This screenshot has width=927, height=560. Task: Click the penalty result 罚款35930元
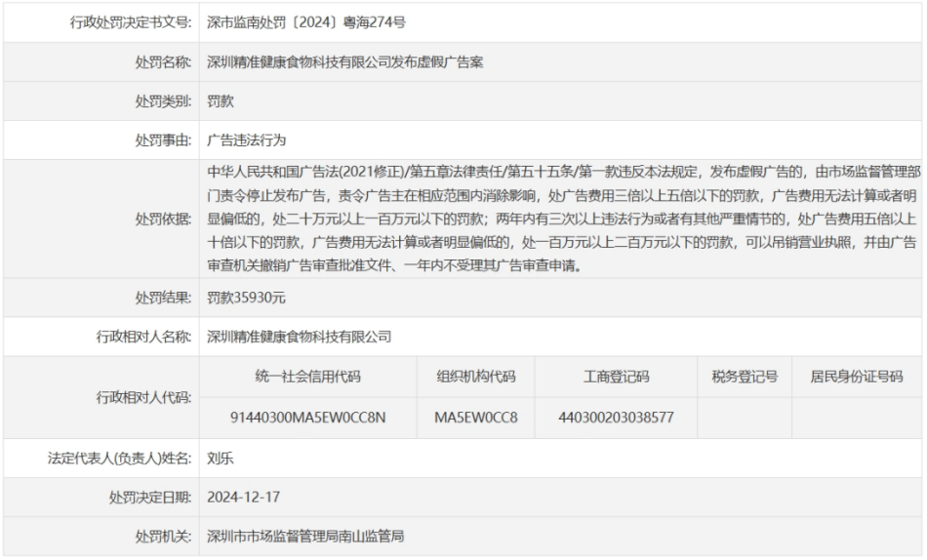pos(247,297)
